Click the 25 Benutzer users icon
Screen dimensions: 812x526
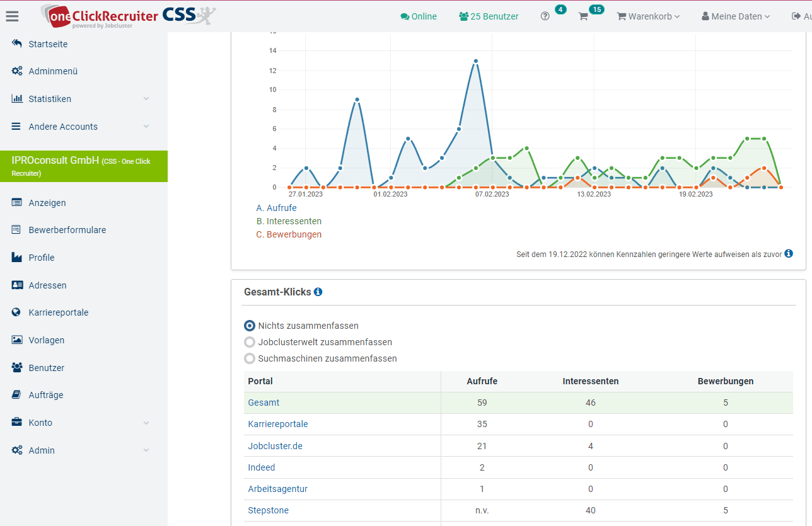(x=463, y=16)
